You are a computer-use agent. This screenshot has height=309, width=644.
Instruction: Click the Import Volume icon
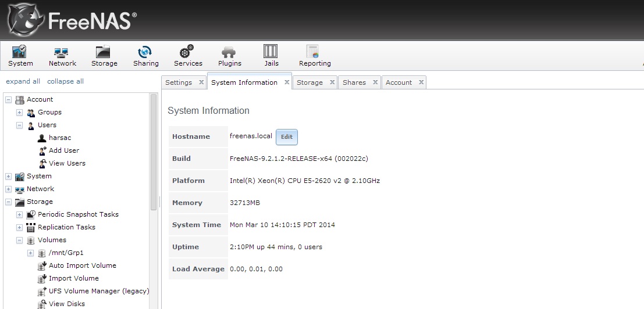(42, 278)
